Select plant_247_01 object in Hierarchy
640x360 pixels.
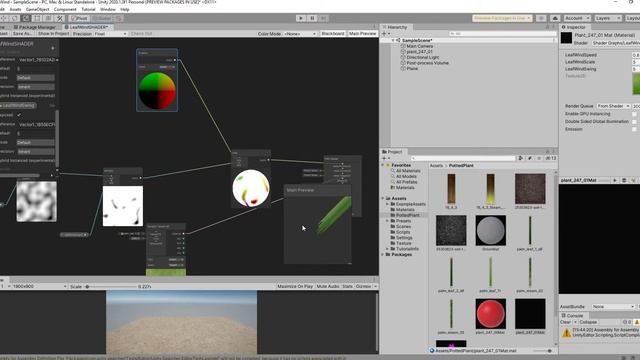(x=420, y=52)
